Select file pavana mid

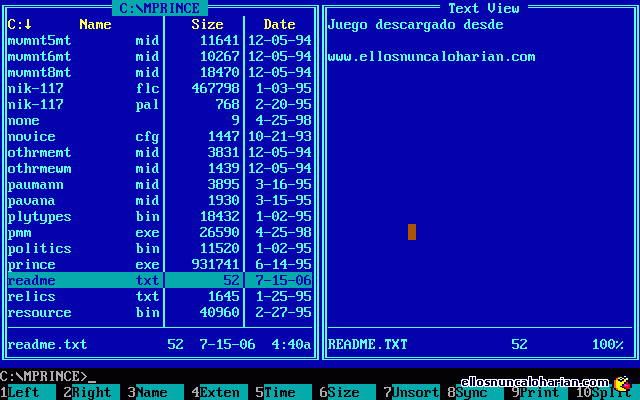pos(160,200)
